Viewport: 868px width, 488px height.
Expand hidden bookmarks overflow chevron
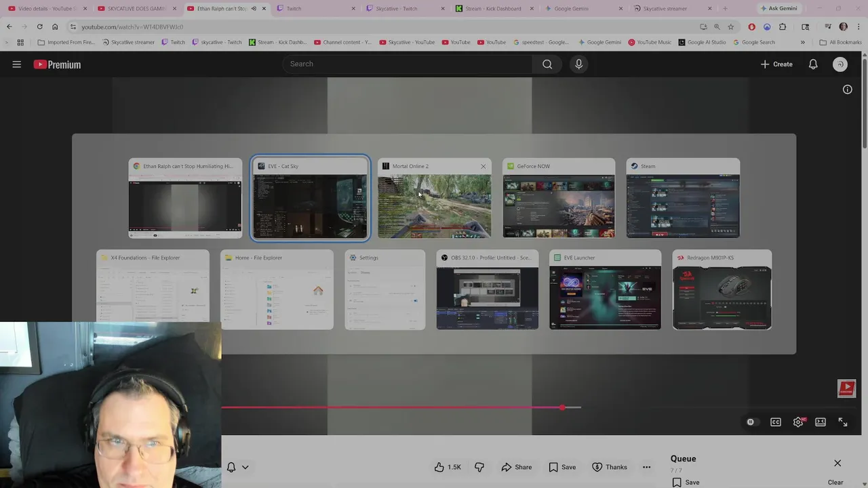point(802,42)
